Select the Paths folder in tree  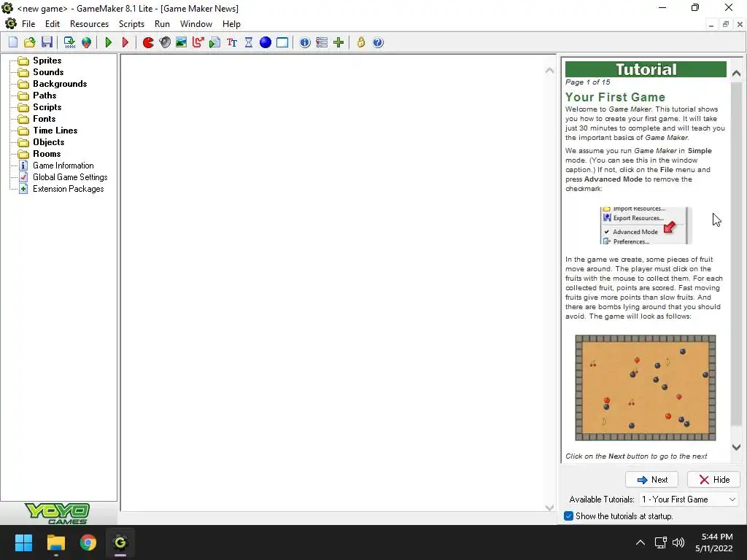[44, 96]
